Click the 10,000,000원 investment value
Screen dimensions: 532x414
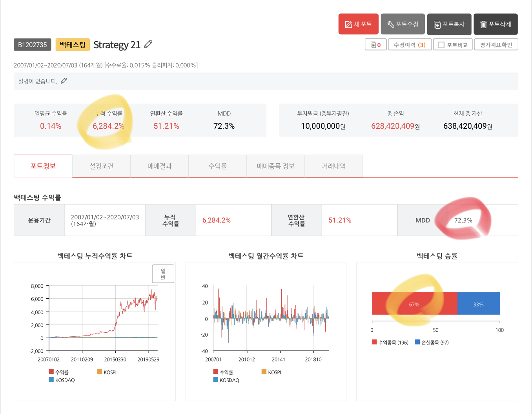click(x=323, y=126)
